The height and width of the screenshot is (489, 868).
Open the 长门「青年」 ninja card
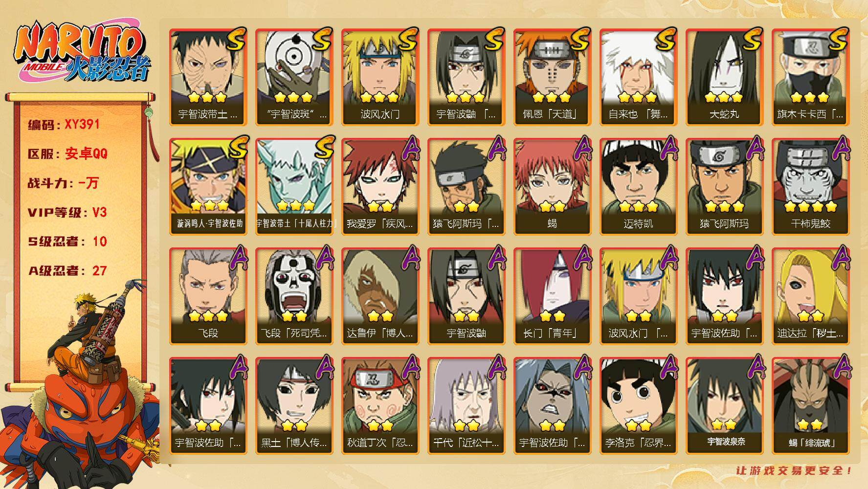(552, 296)
